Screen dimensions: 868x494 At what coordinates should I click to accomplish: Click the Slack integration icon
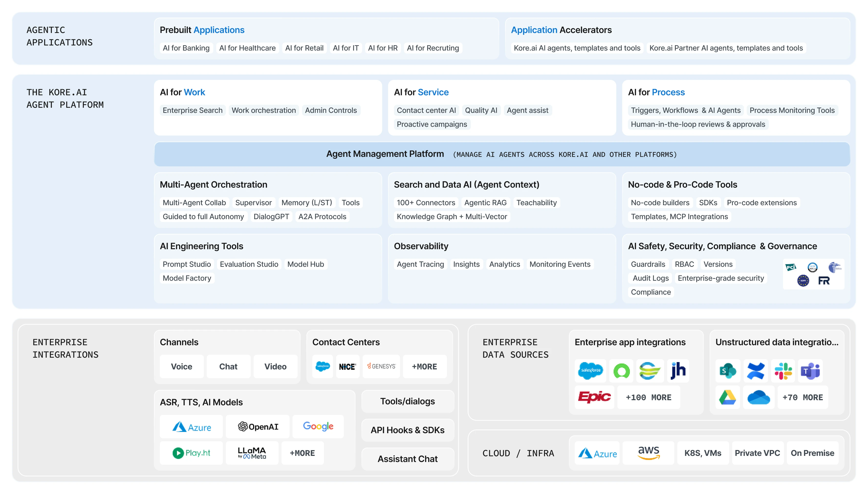[783, 370]
